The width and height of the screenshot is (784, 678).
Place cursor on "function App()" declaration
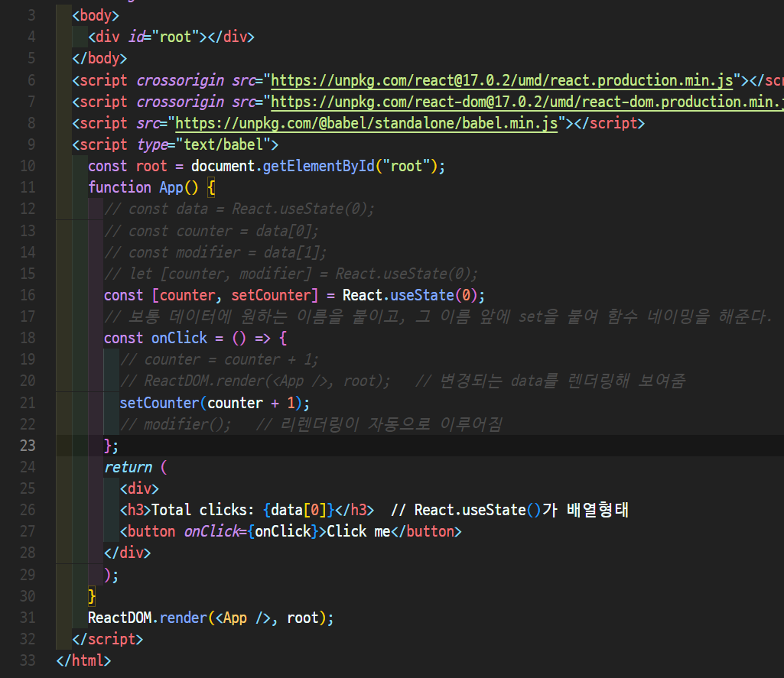pos(143,188)
